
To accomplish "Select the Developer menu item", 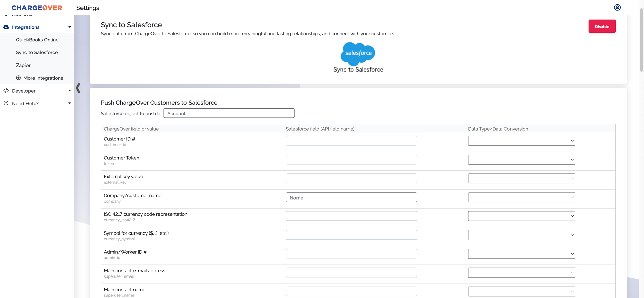I will pos(23,91).
